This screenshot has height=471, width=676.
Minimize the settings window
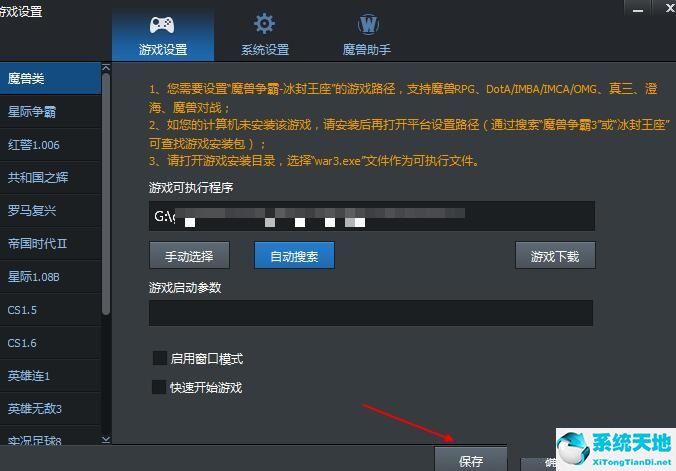pyautogui.click(x=638, y=9)
